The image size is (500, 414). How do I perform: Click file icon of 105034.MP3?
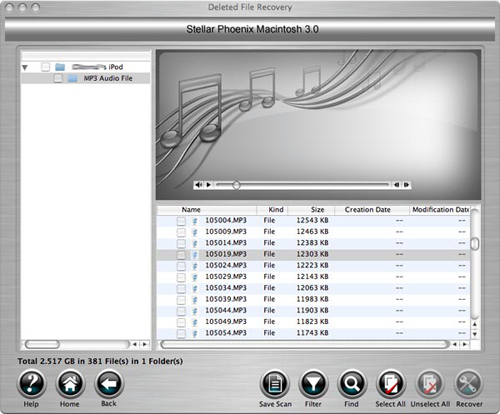pos(195,288)
